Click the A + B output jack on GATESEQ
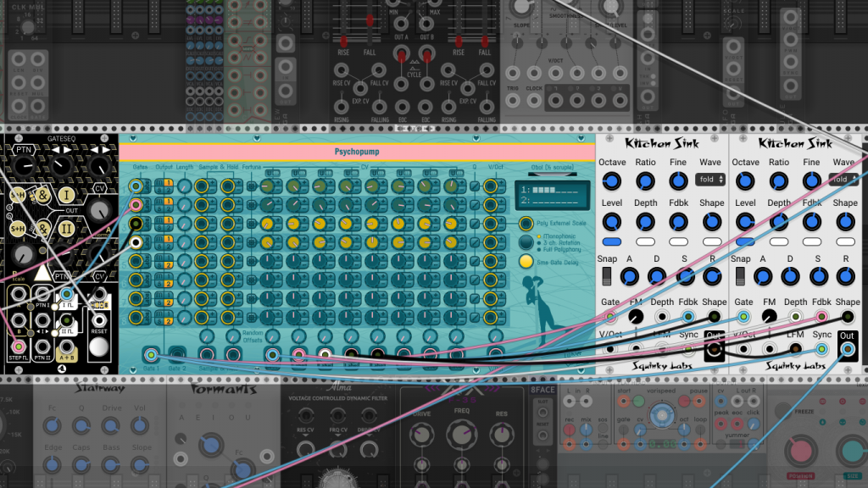The width and height of the screenshot is (868, 488). pyautogui.click(x=66, y=347)
